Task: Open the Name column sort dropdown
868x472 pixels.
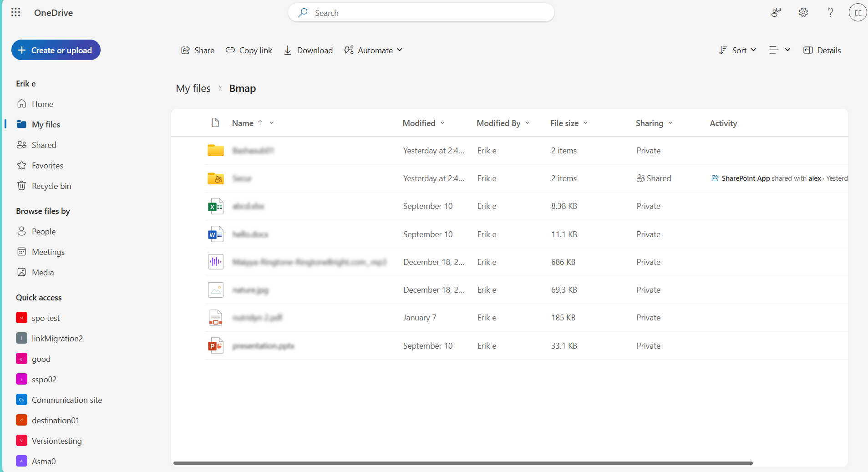Action: click(x=272, y=123)
